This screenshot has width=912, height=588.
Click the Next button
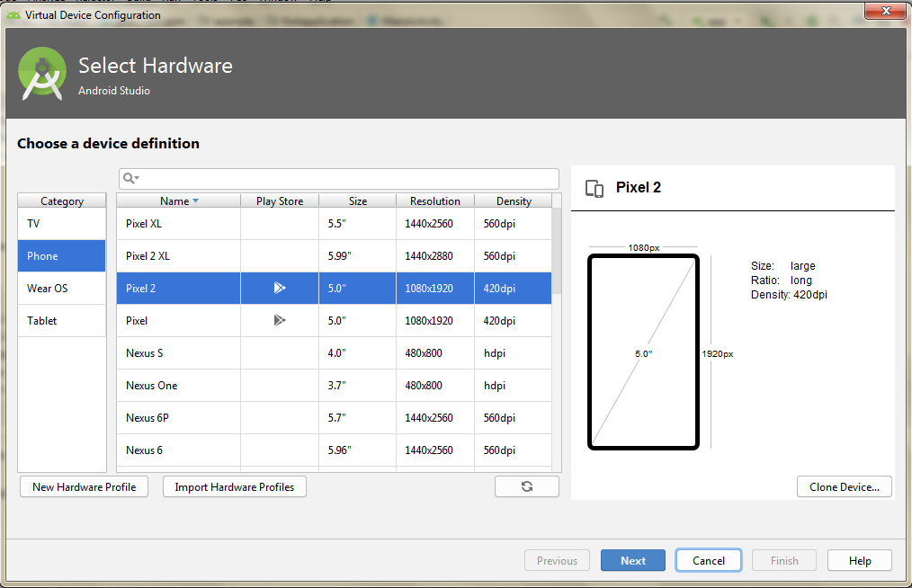click(x=633, y=561)
